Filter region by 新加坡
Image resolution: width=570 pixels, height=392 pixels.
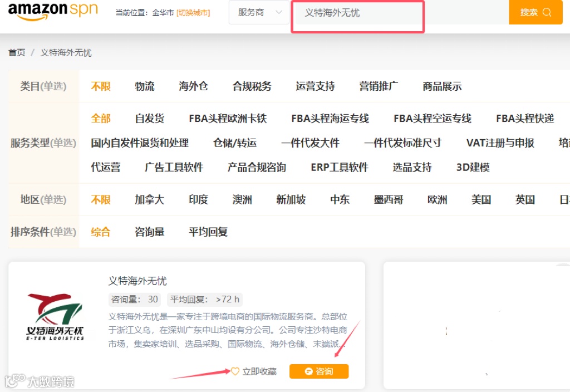(x=291, y=200)
